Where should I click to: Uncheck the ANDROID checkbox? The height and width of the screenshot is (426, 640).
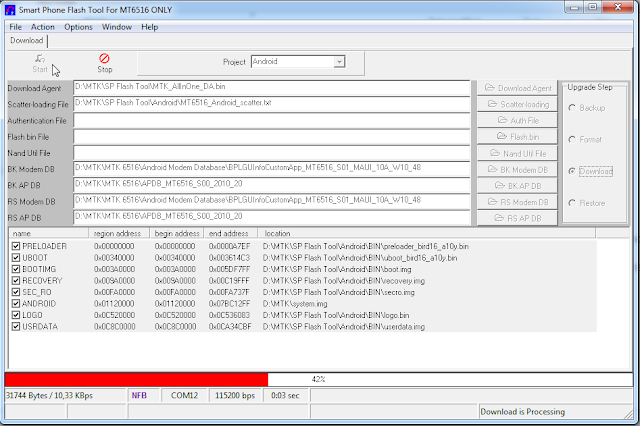16,303
